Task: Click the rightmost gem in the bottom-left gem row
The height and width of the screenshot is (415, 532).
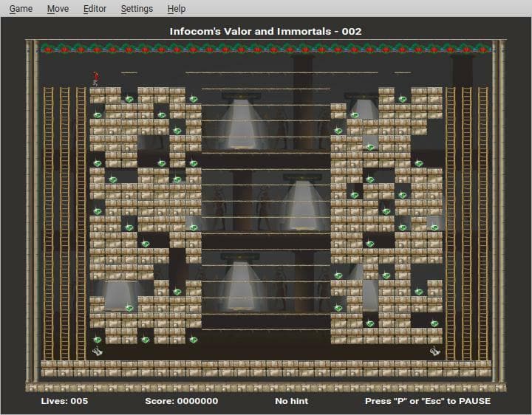Action: pyautogui.click(x=194, y=340)
